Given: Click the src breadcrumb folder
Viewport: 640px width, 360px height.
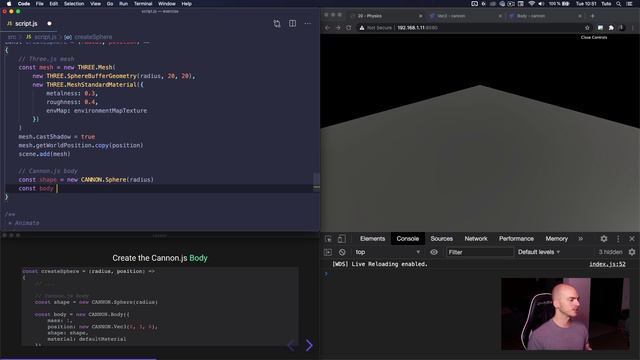Looking at the screenshot, I should click(x=12, y=37).
